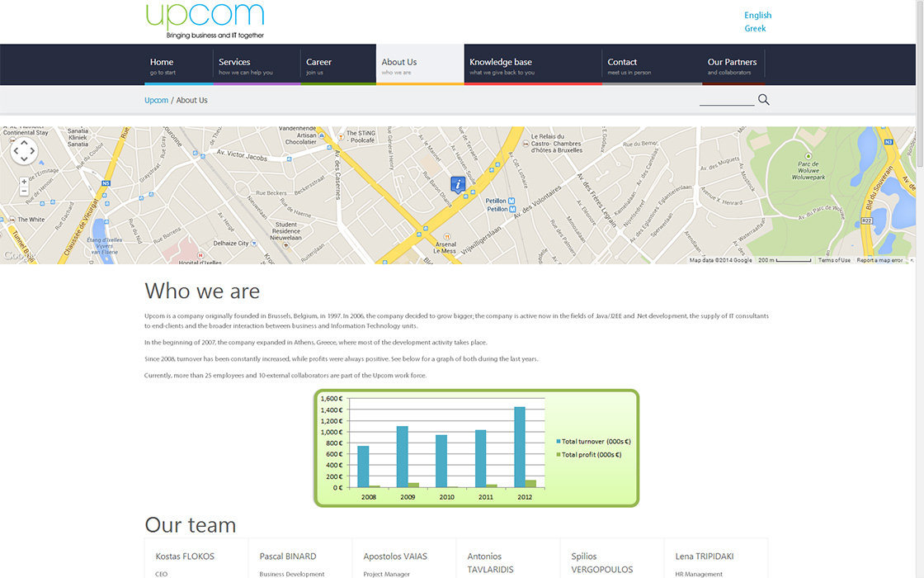Click the blue info marker on map
The image size is (924, 578).
[x=457, y=184]
